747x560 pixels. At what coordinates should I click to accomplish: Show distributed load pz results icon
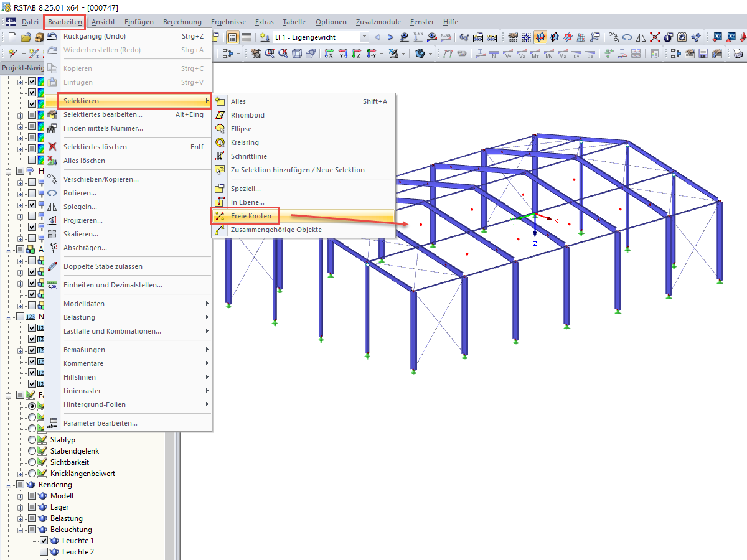tap(590, 54)
